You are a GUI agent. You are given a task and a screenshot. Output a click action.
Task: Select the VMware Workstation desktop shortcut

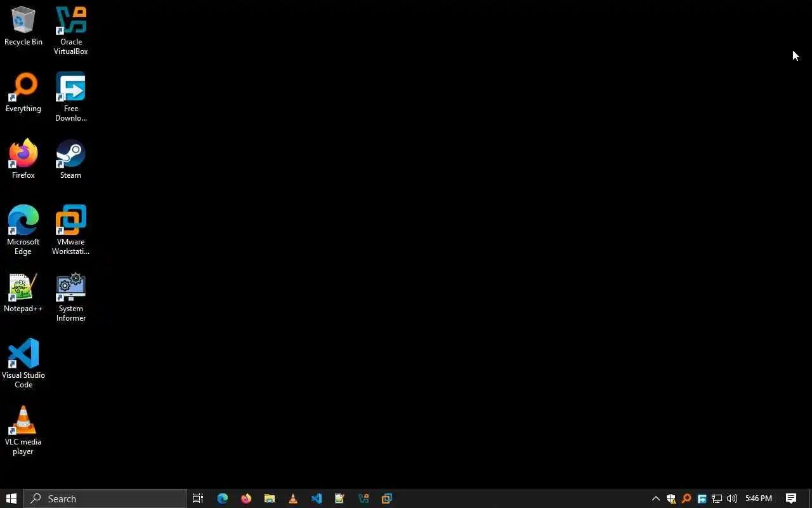pyautogui.click(x=70, y=231)
